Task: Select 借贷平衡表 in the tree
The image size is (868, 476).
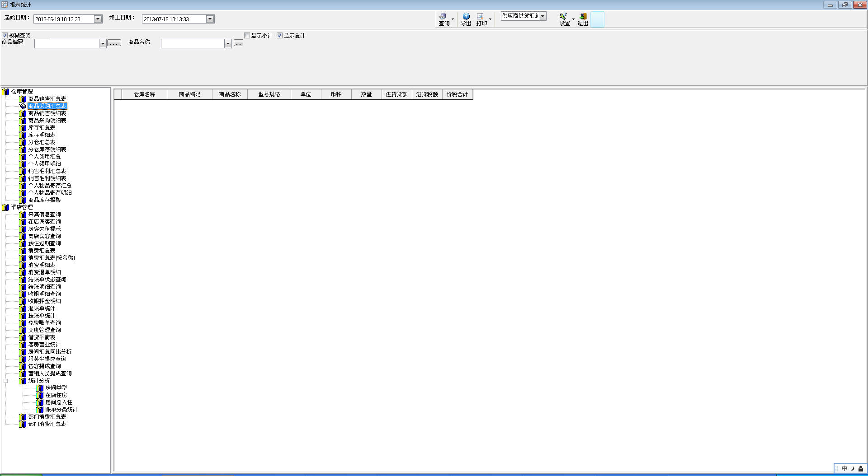Action: click(42, 337)
